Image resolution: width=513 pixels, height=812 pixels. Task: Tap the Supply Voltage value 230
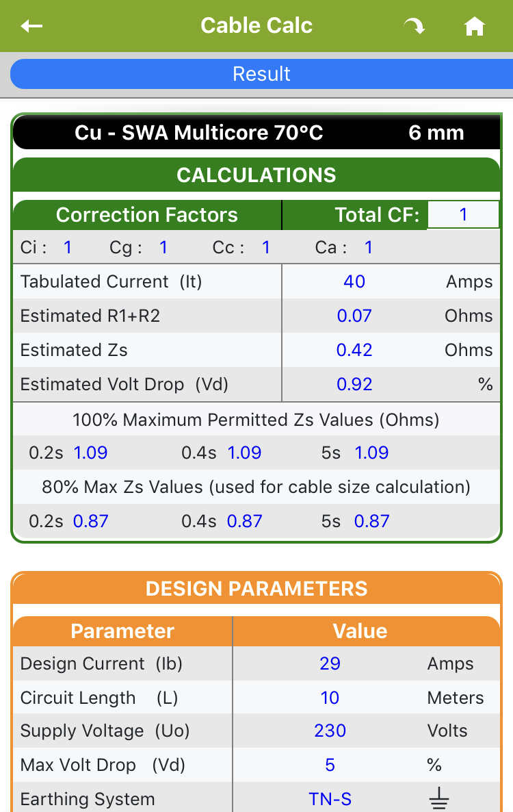pyautogui.click(x=330, y=731)
